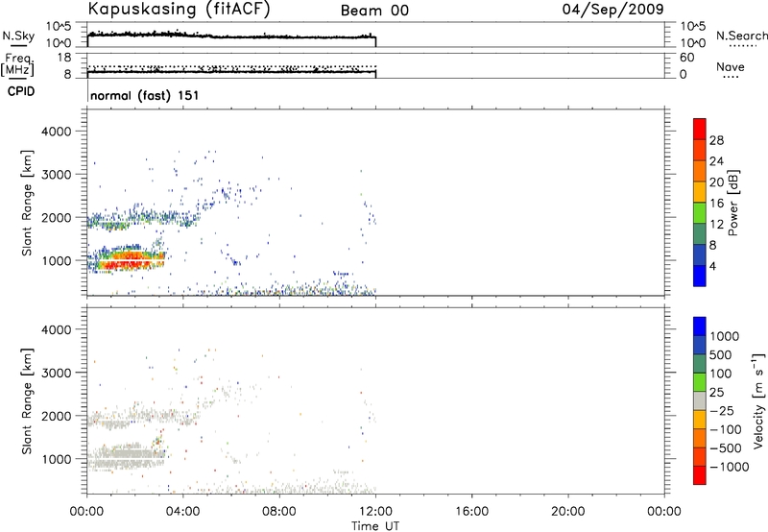Viewport: 768px width, 532px height.
Task: Click 'Slant Range [km]' label of velocity panel
Action: coord(27,400)
